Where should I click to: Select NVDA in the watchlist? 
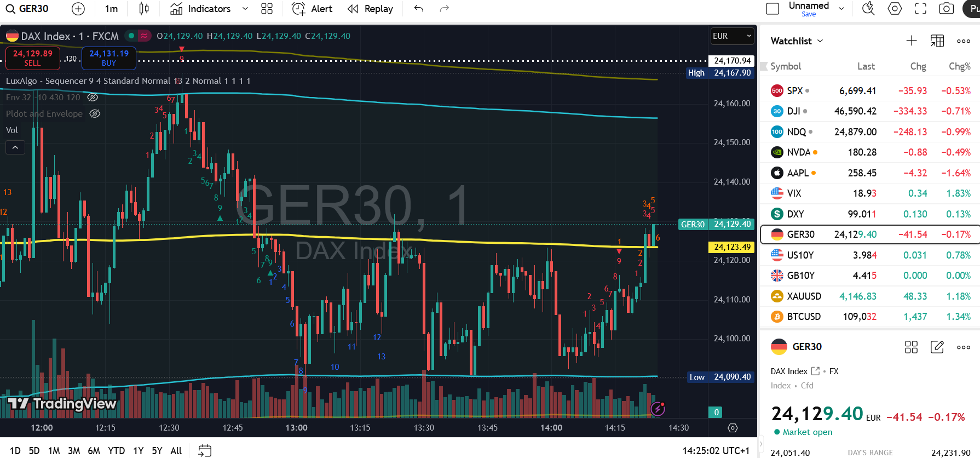point(870,152)
